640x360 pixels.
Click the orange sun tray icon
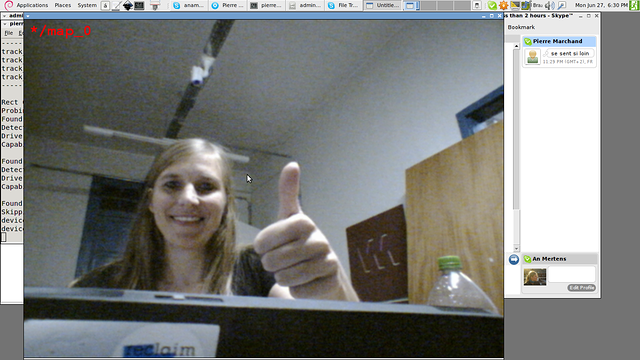tap(504, 5)
